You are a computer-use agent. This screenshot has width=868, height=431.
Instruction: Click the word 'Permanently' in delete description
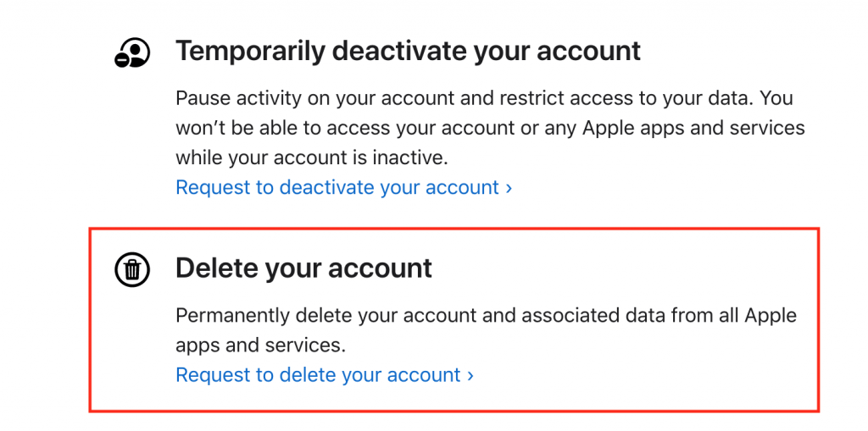tap(232, 315)
